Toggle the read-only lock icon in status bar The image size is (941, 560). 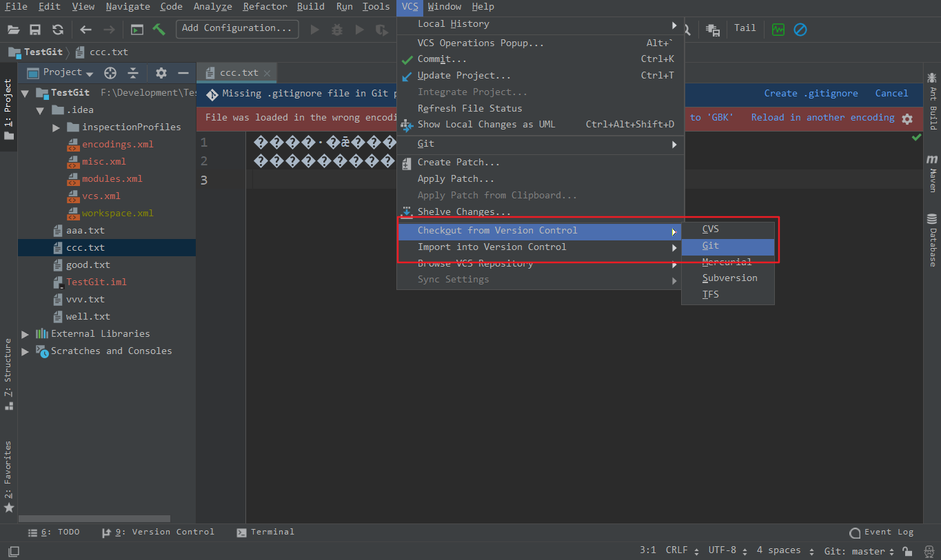tap(908, 551)
